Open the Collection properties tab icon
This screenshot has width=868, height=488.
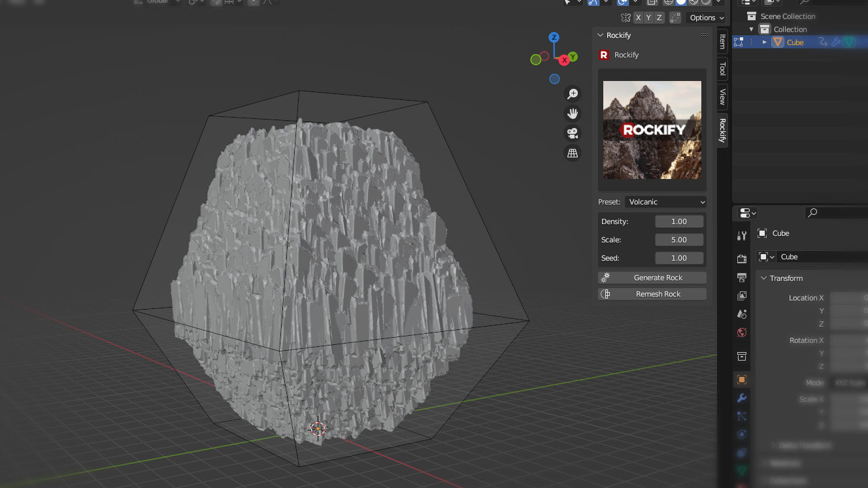click(741, 356)
